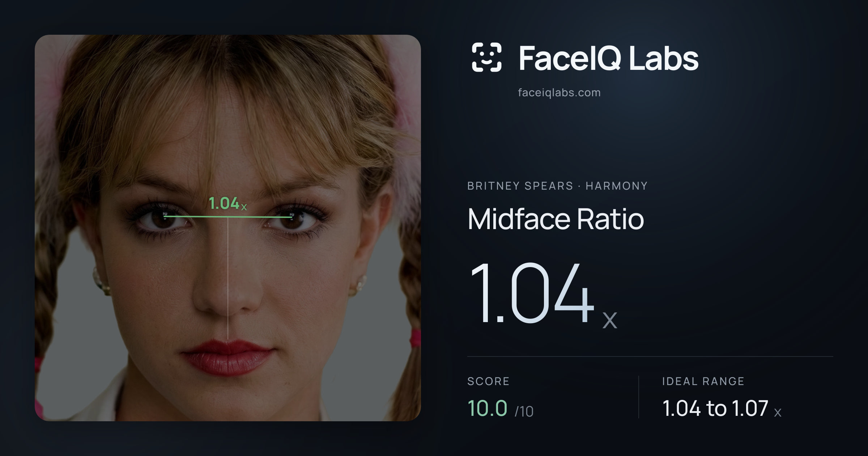The image size is (868, 456).
Task: Click the green 1.04x overlay label on photo
Action: (228, 203)
